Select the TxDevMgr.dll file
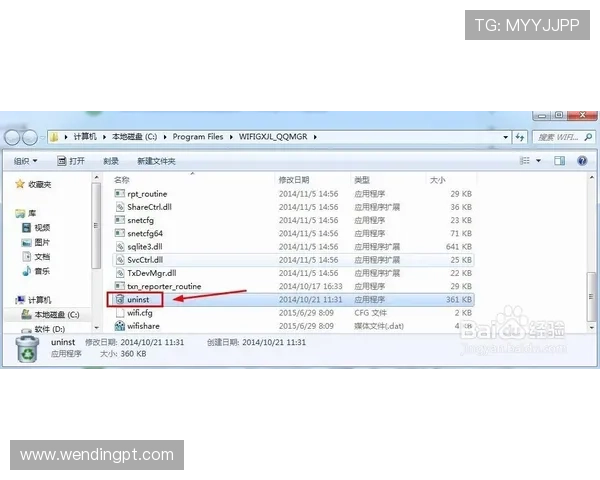 pos(293,273)
